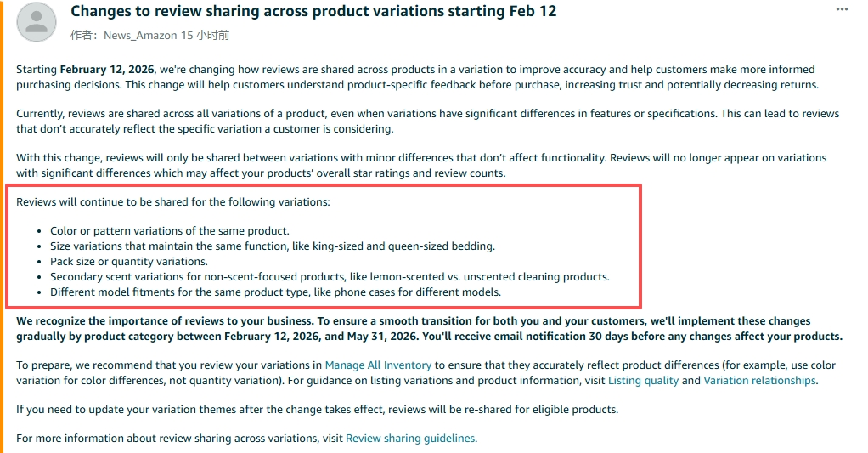Visit the Listing quality link
Screen dimensions: 868x453
coord(643,381)
